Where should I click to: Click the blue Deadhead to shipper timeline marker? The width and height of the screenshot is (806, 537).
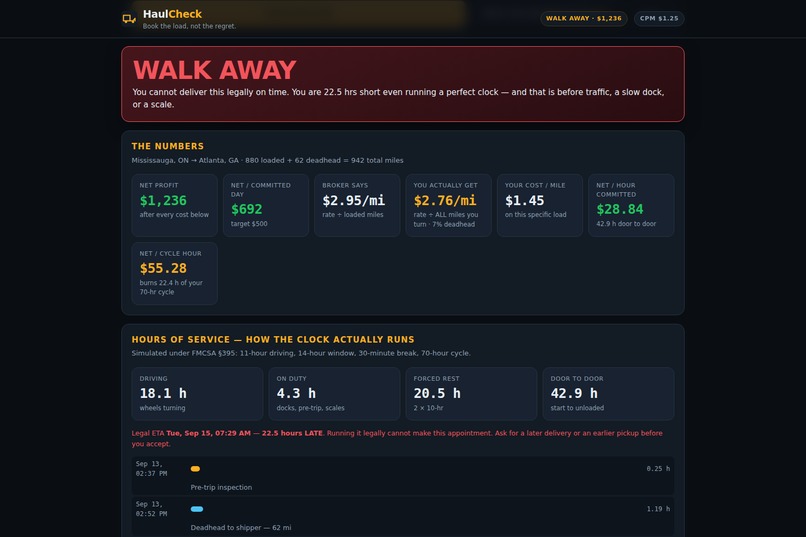pyautogui.click(x=197, y=509)
